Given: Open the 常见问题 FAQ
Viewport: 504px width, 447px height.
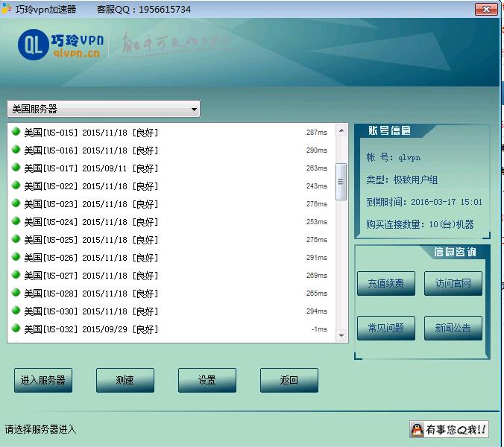Looking at the screenshot, I should coord(385,328).
